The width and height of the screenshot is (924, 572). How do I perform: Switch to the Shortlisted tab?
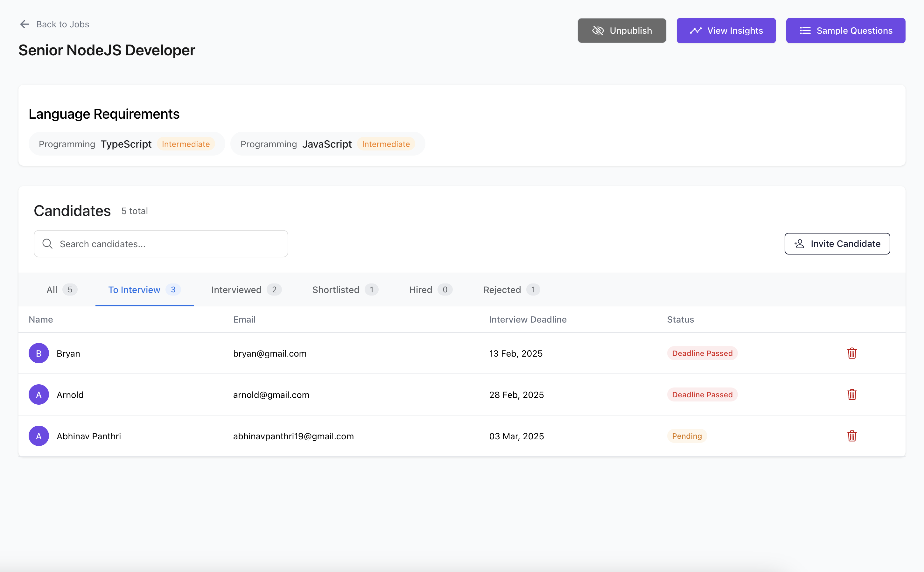[x=345, y=290]
